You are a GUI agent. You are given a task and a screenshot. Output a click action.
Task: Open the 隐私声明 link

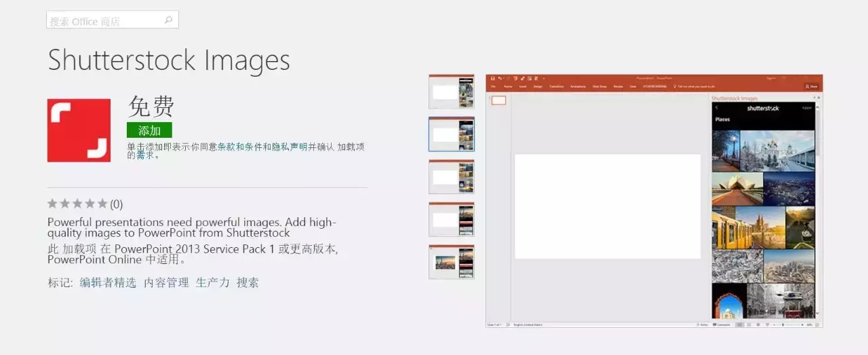click(290, 147)
